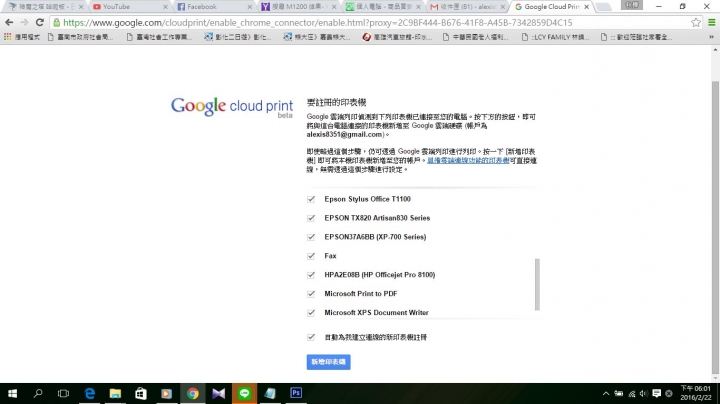The height and width of the screenshot is (404, 720).
Task: Switch to the Gmail inbox tab
Action: point(467,6)
